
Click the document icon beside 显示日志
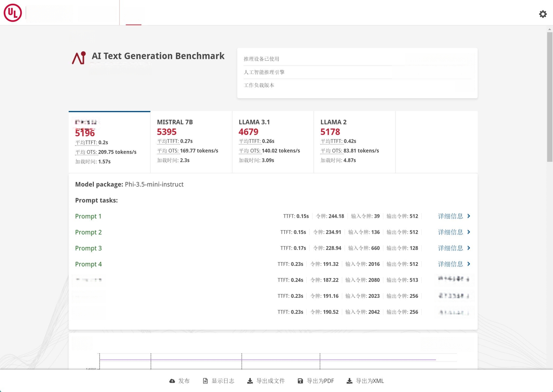click(205, 381)
